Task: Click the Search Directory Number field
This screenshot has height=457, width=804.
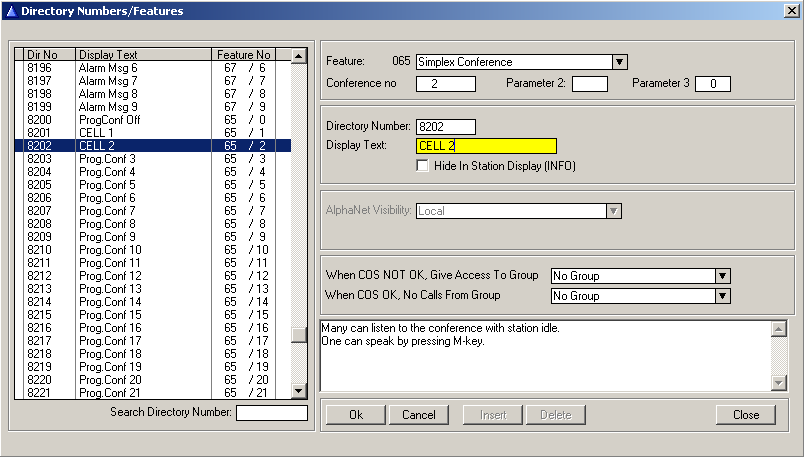Action: [271, 413]
